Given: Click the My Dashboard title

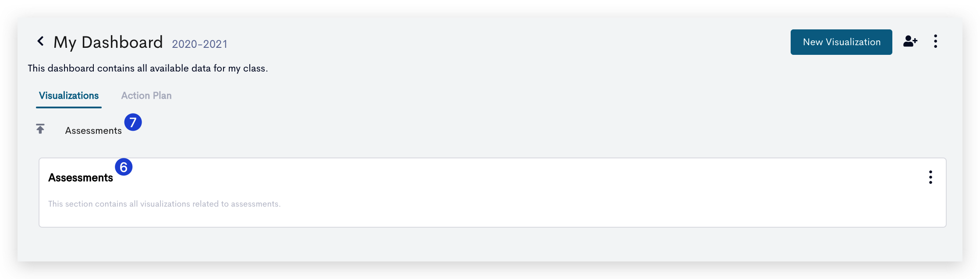Looking at the screenshot, I should [108, 42].
